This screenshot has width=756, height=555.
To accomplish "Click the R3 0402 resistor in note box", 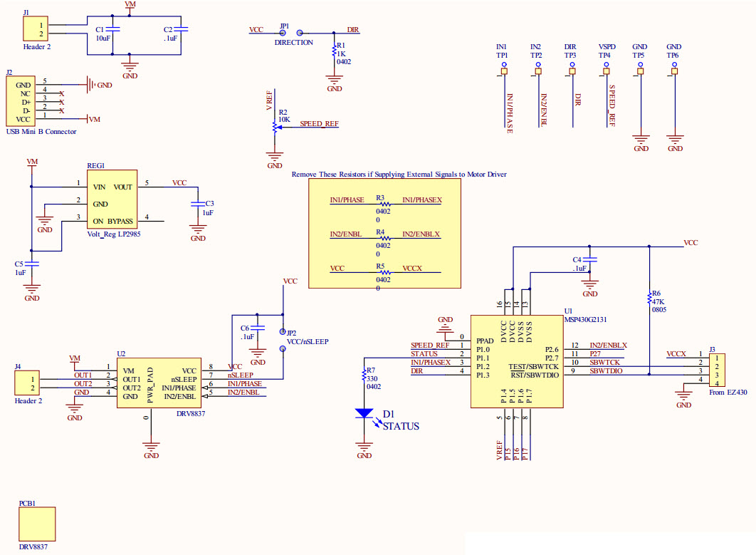I will tap(384, 203).
